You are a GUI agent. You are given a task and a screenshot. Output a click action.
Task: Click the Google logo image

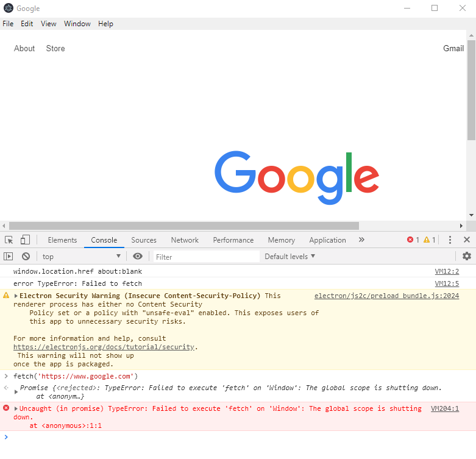(x=297, y=177)
